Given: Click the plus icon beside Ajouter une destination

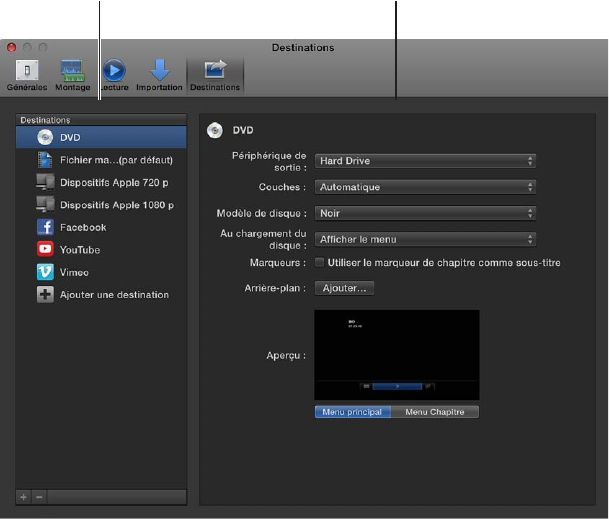Looking at the screenshot, I should pyautogui.click(x=45, y=294).
